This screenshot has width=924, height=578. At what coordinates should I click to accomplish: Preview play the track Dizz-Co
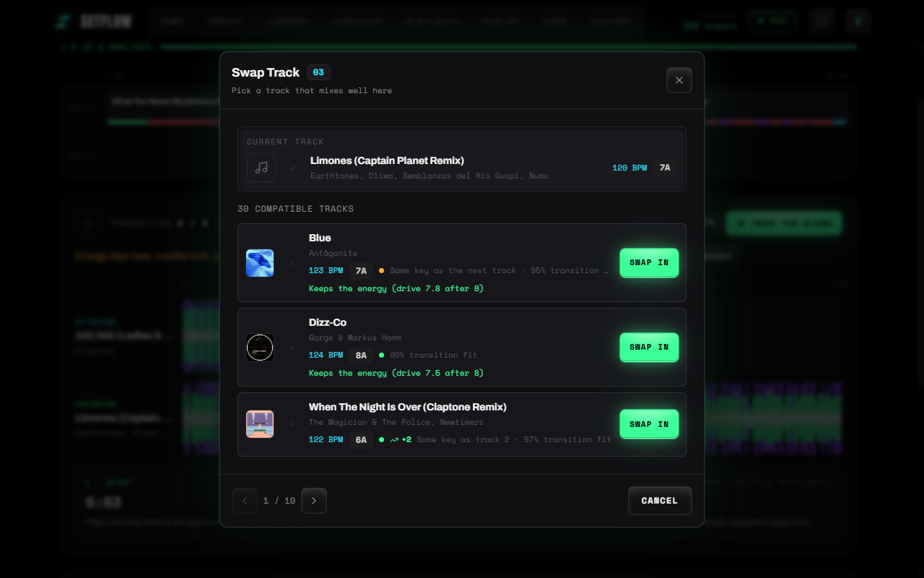pos(292,348)
